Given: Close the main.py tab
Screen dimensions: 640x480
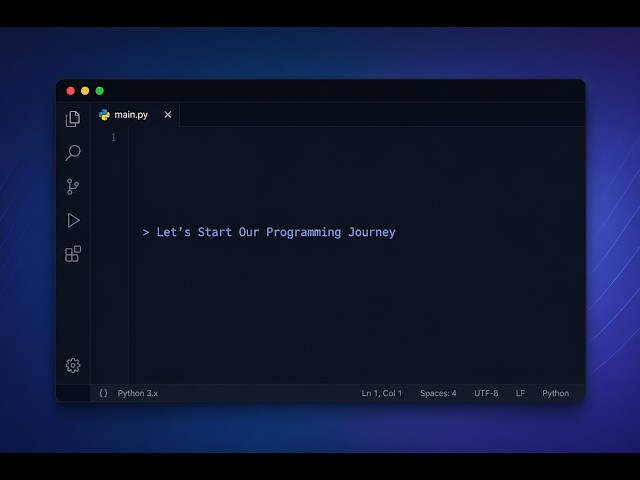Looking at the screenshot, I should (168, 115).
